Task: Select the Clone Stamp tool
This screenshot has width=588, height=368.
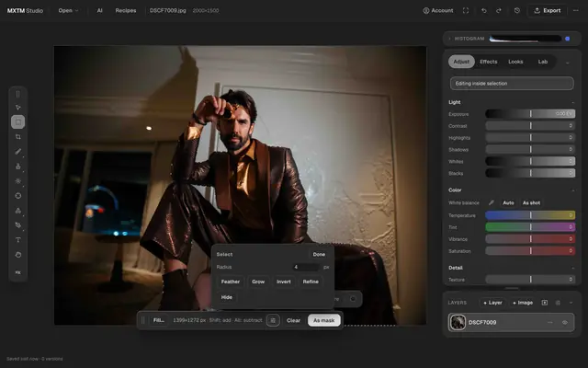Action: coord(18,166)
